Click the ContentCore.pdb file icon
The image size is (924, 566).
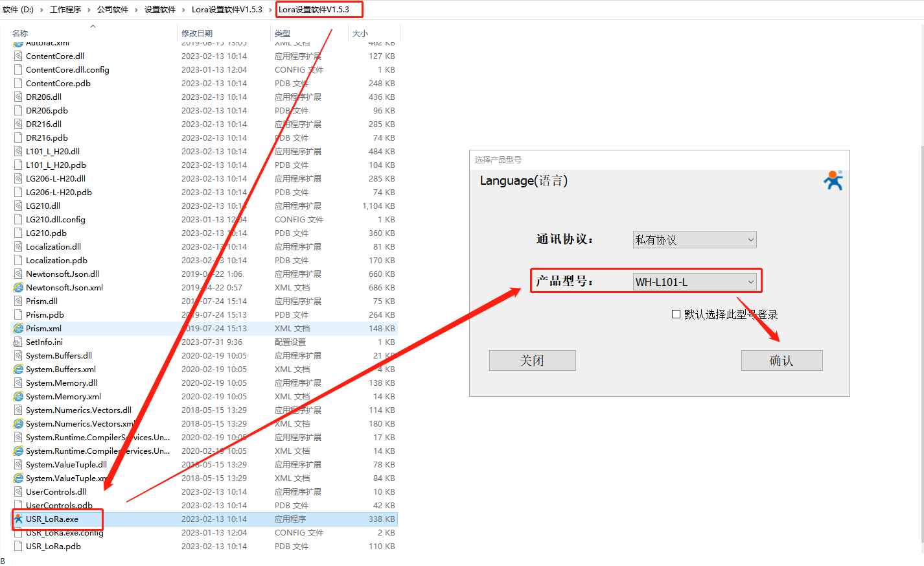(x=18, y=83)
